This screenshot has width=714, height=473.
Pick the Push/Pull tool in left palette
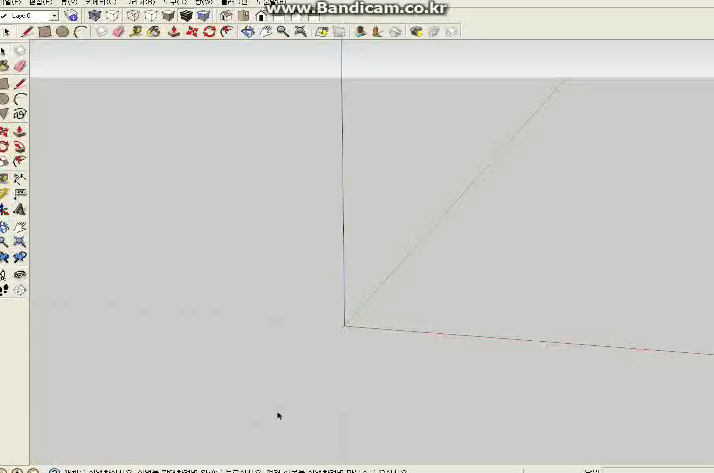pyautogui.click(x=20, y=131)
